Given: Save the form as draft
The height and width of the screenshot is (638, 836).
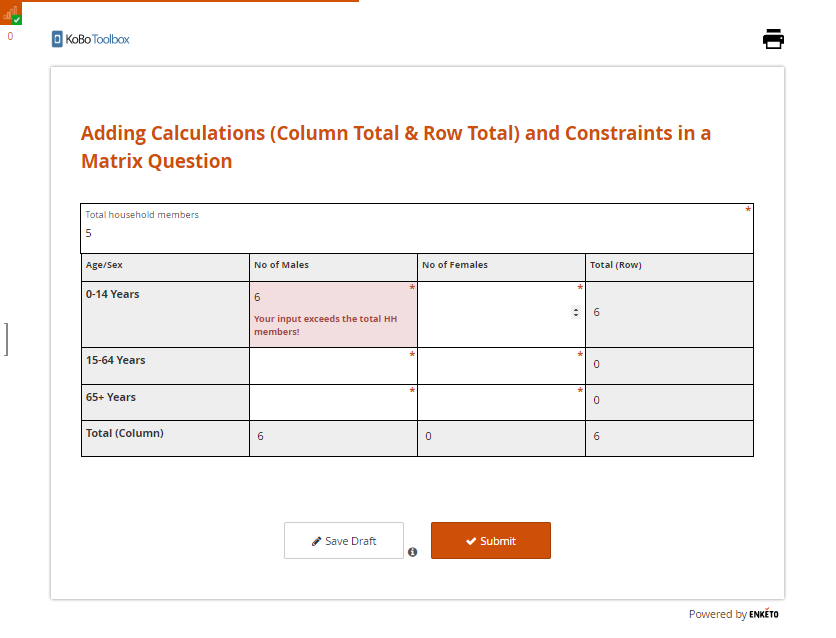Looking at the screenshot, I should click(x=343, y=541).
